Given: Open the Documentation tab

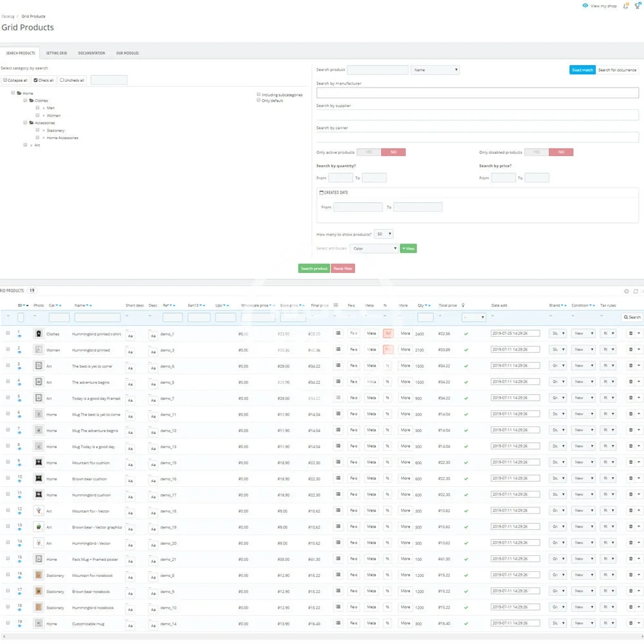Looking at the screenshot, I should pyautogui.click(x=91, y=53).
